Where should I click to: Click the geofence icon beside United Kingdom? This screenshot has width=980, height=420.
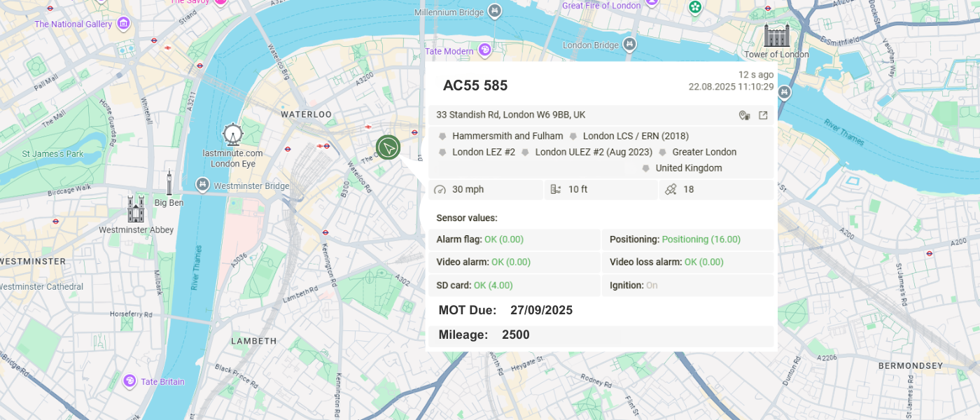pyautogui.click(x=645, y=169)
